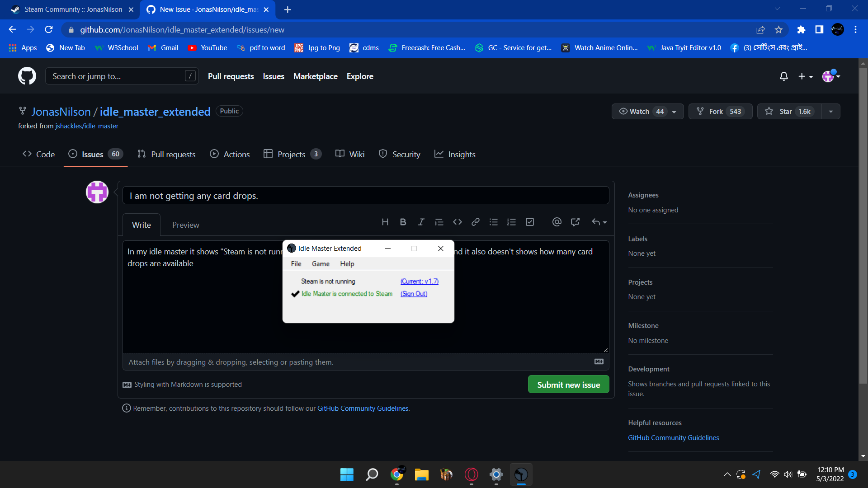The image size is (868, 488).
Task: Click the issue title input field
Action: pos(365,196)
